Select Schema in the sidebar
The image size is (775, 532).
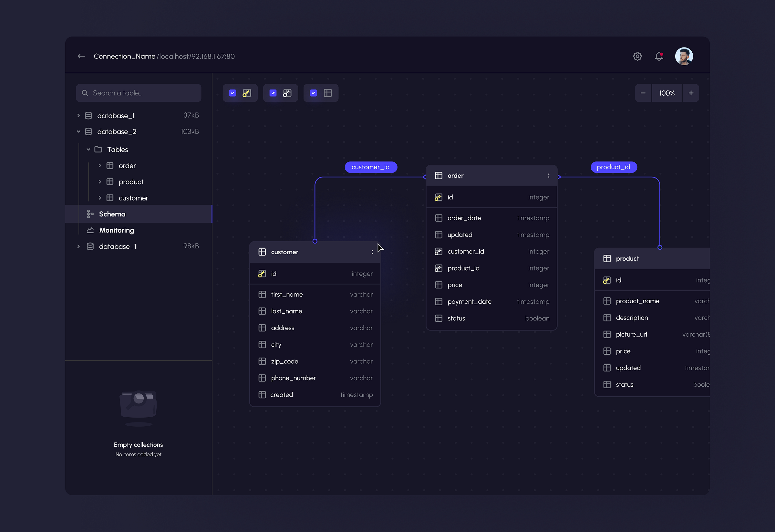coord(112,214)
